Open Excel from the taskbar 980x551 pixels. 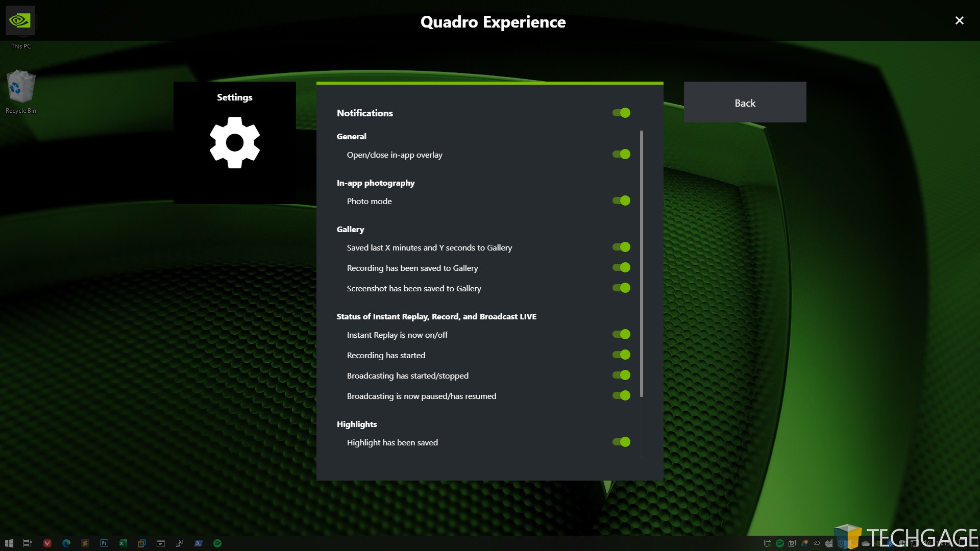(x=123, y=543)
